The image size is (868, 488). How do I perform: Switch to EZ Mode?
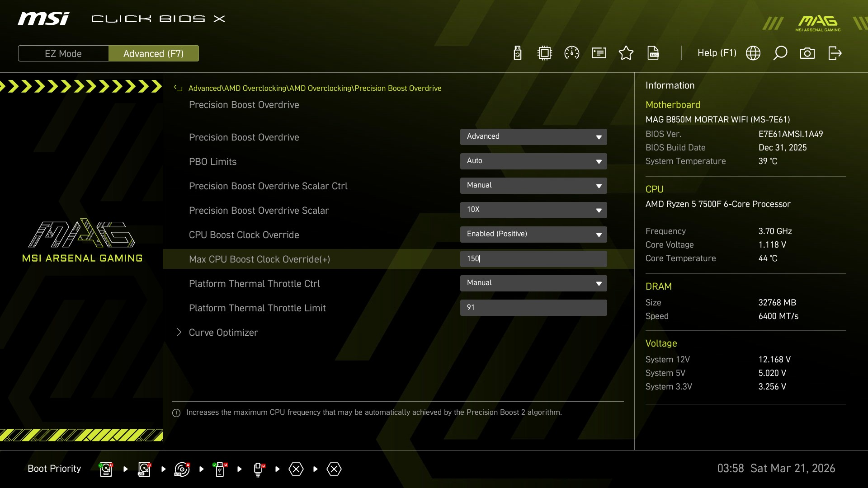coord(63,53)
